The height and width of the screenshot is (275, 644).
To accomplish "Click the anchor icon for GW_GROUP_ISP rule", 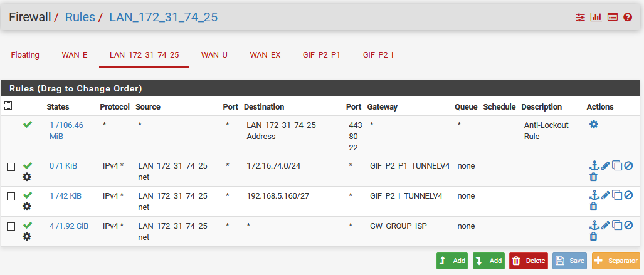I will tap(593, 226).
